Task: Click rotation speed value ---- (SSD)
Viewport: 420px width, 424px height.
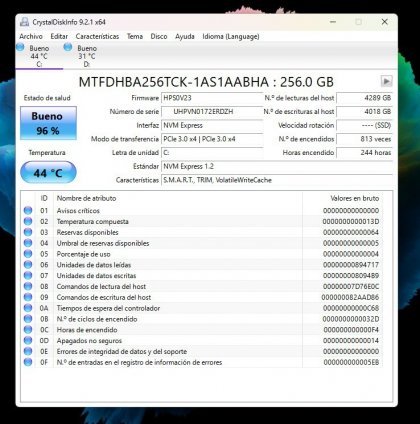Action: [x=364, y=125]
